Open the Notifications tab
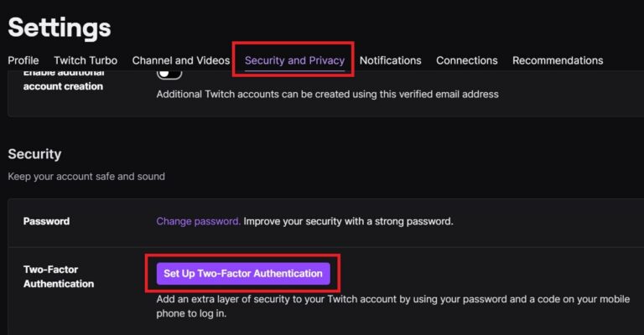This screenshot has height=335, width=644. point(390,60)
